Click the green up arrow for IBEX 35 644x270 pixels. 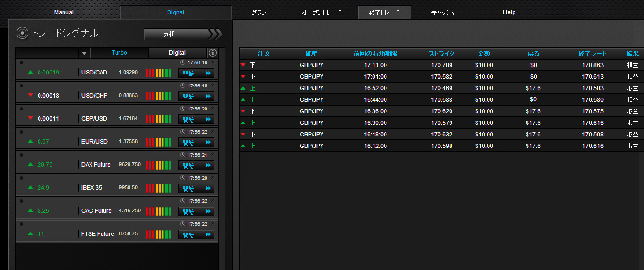pos(31,187)
